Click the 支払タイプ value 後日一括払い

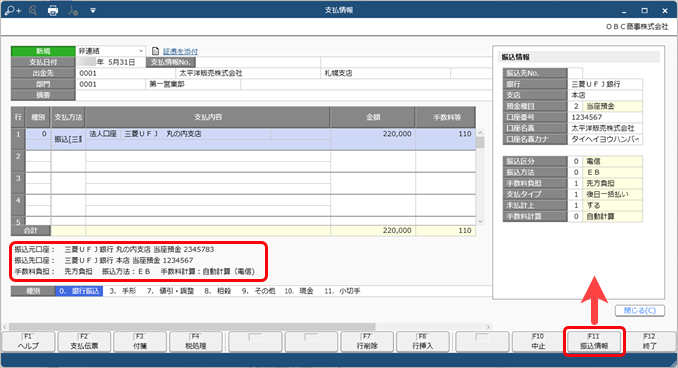pyautogui.click(x=612, y=195)
